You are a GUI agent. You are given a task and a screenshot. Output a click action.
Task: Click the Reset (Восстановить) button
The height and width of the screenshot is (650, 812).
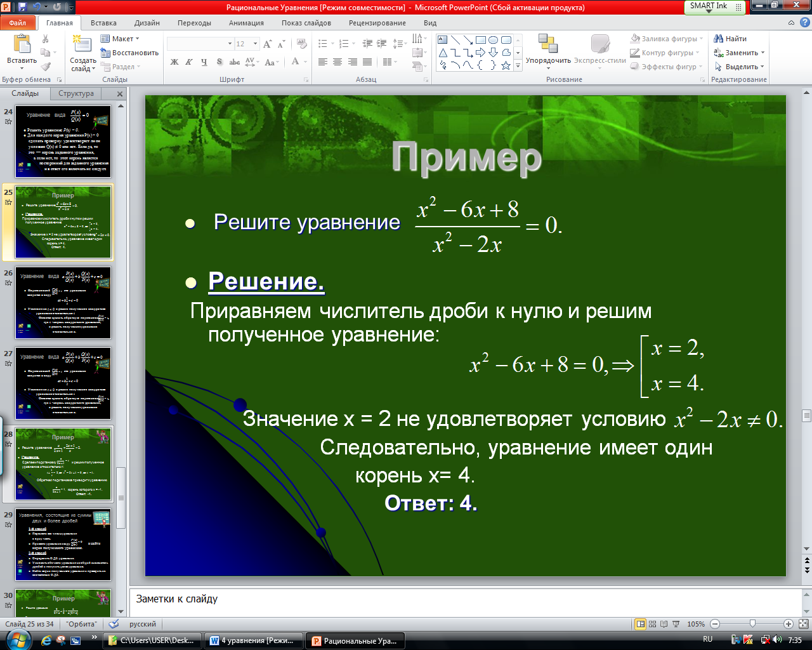pyautogui.click(x=129, y=53)
